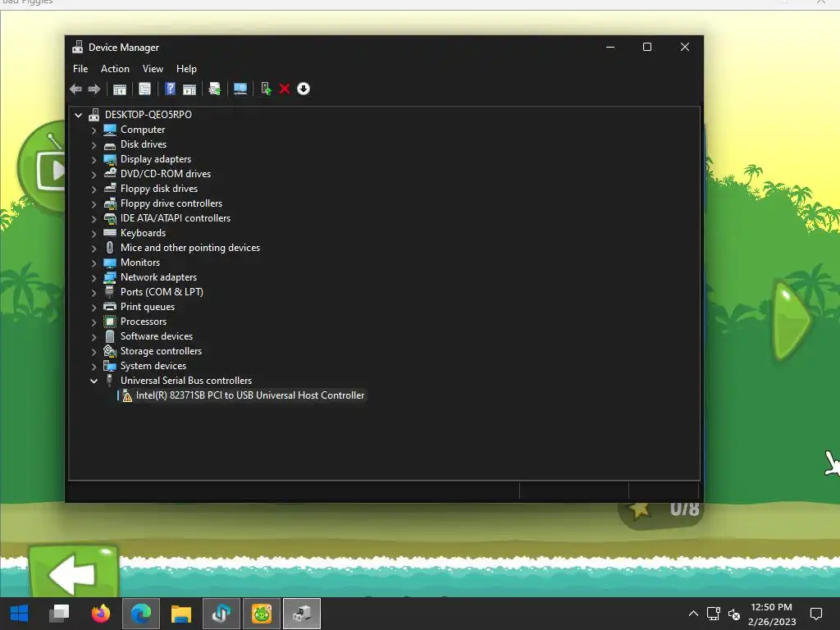
Task: Select the Keyboards label
Action: coord(143,233)
